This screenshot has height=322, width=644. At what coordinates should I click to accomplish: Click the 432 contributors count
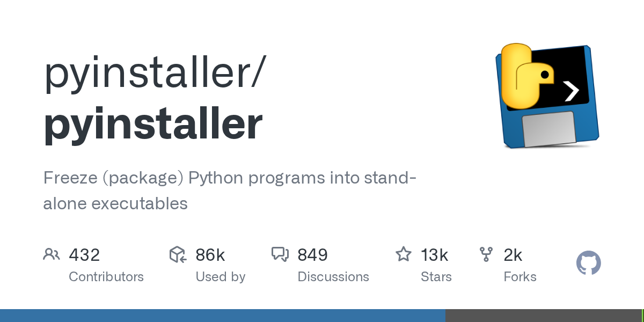tap(84, 255)
